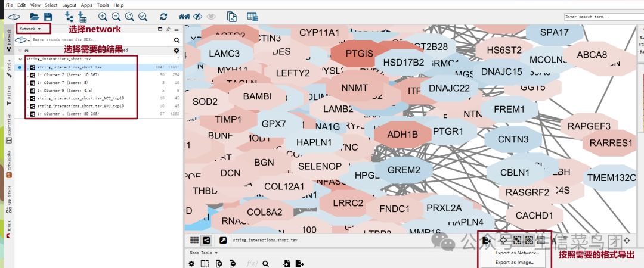The width and height of the screenshot is (644, 268).
Task: Select Cluster 2 (Score: 10.367) network
Action: 98,74
